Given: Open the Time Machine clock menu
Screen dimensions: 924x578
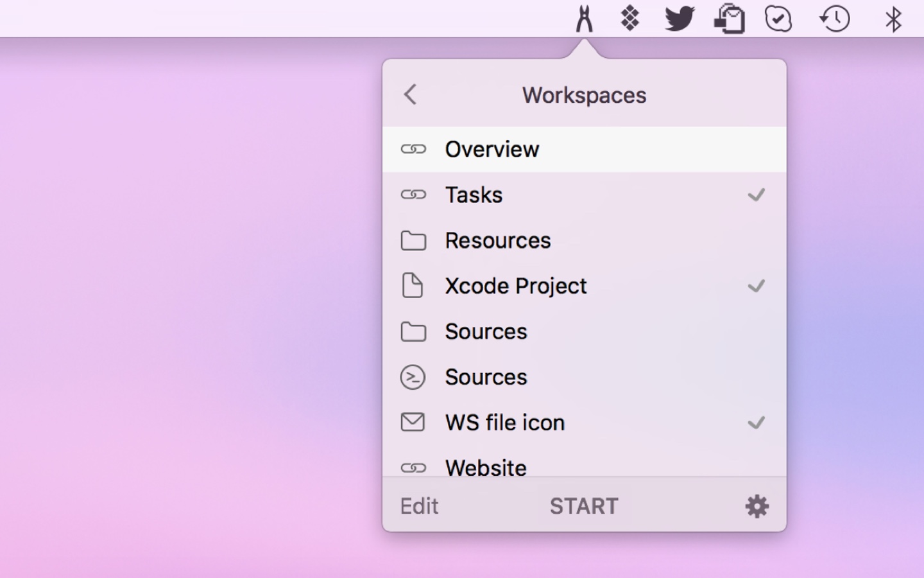Looking at the screenshot, I should coord(834,19).
